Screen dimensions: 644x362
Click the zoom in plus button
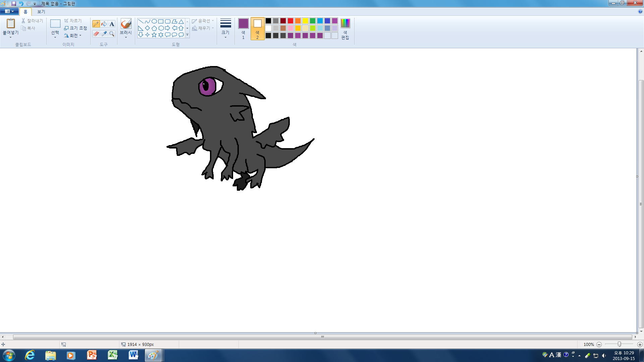640,345
